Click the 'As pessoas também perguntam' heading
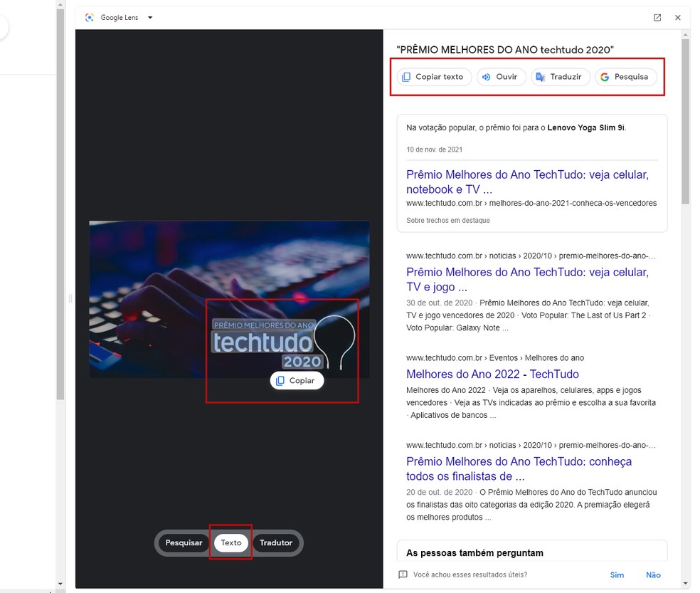Screen dimensions: 700x593 (474, 553)
